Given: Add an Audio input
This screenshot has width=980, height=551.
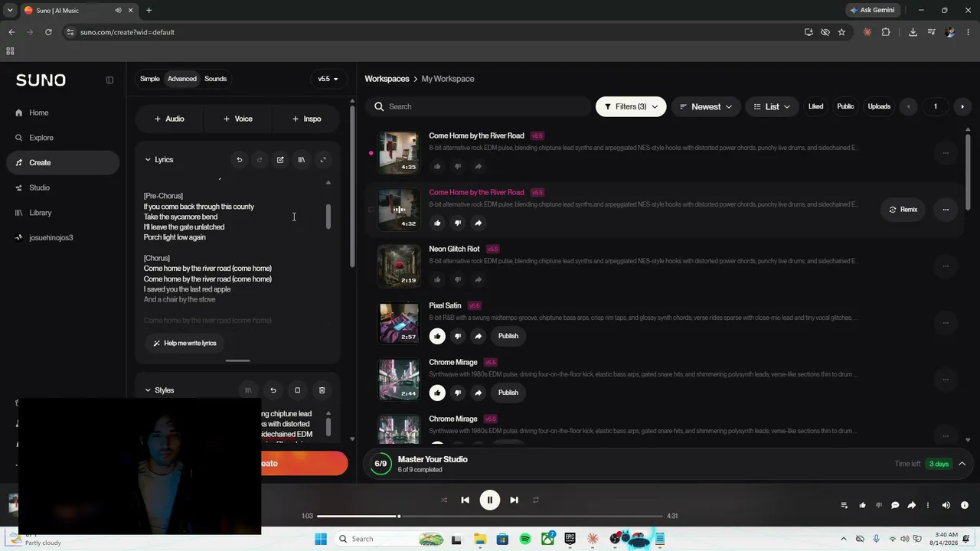Looking at the screenshot, I should tap(169, 119).
